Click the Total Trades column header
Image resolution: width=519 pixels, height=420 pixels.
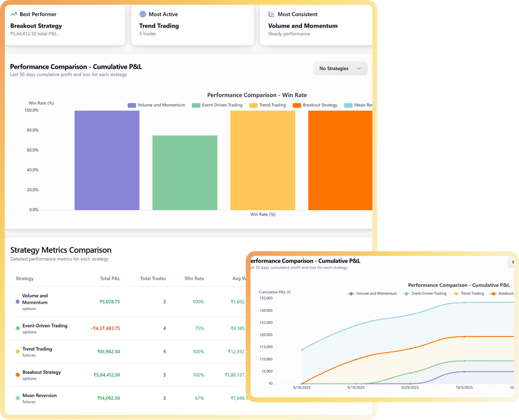[153, 278]
